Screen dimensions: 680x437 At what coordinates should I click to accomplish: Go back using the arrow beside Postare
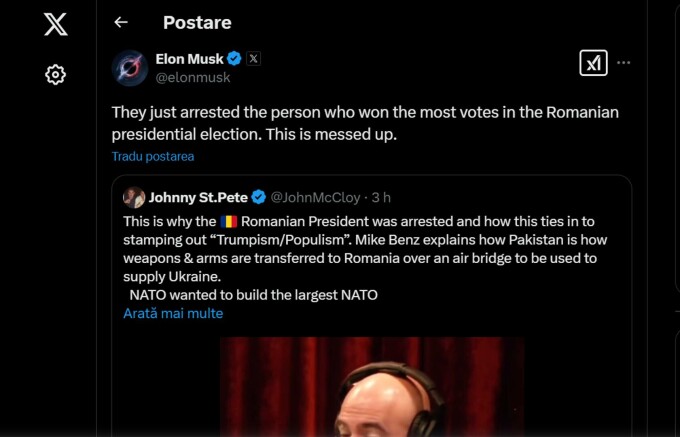tap(121, 22)
